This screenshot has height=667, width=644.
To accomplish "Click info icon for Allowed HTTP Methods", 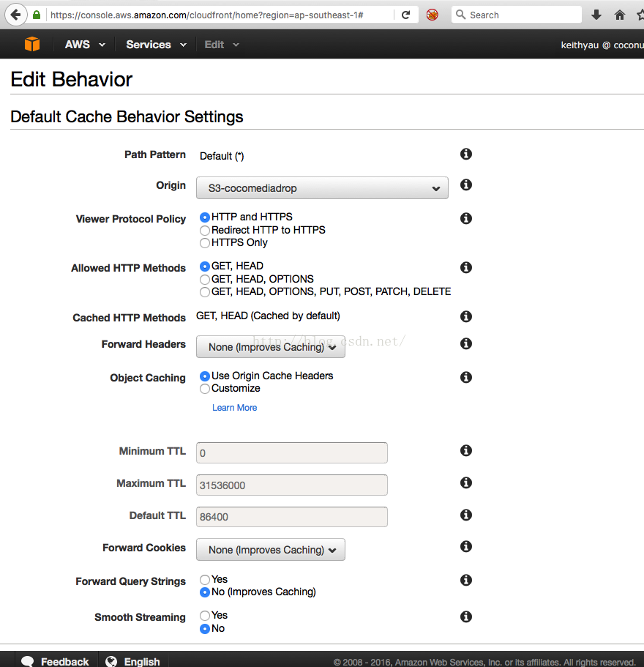I will 465,267.
